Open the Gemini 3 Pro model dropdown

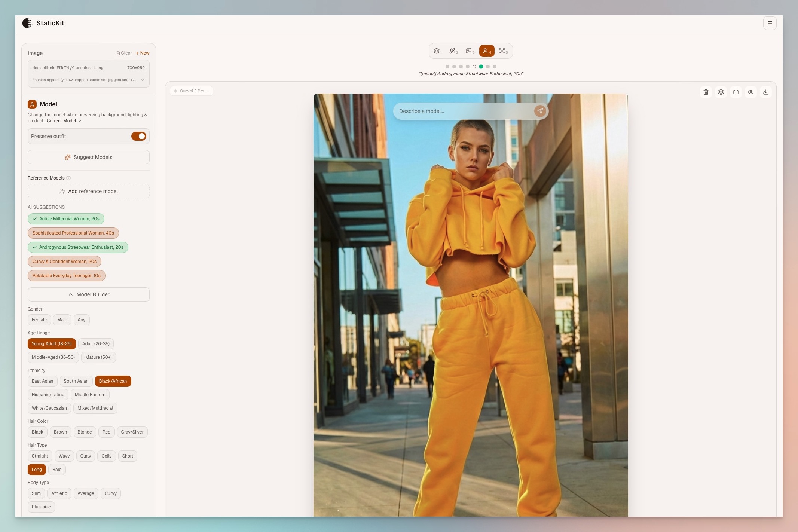(192, 91)
